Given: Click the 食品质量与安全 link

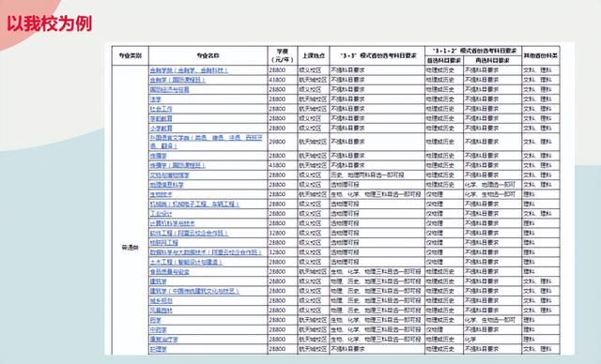Looking at the screenshot, I should (169, 272).
